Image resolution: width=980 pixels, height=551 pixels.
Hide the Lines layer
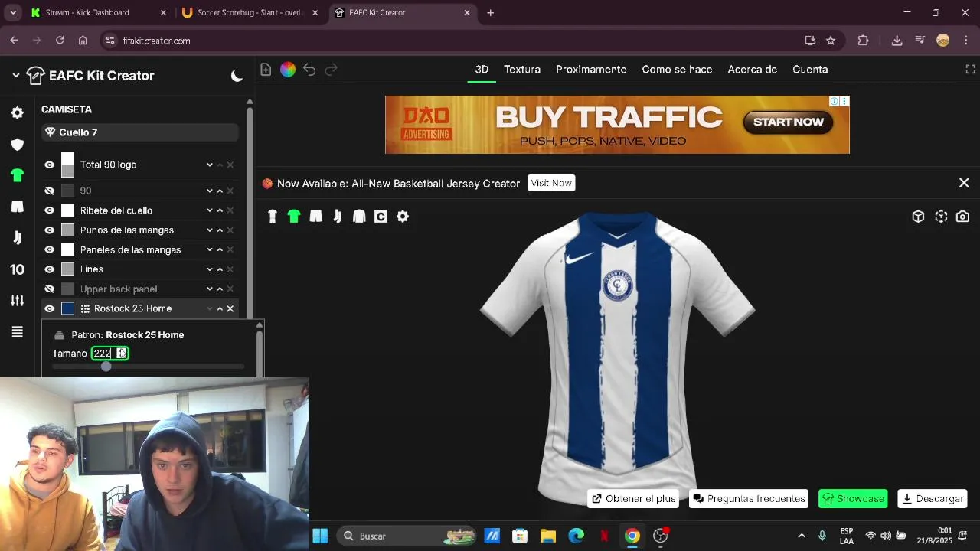(x=50, y=269)
